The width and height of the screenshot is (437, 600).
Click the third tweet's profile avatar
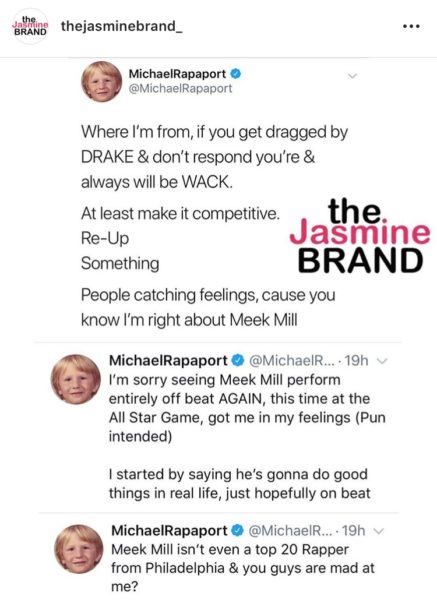pyautogui.click(x=79, y=549)
